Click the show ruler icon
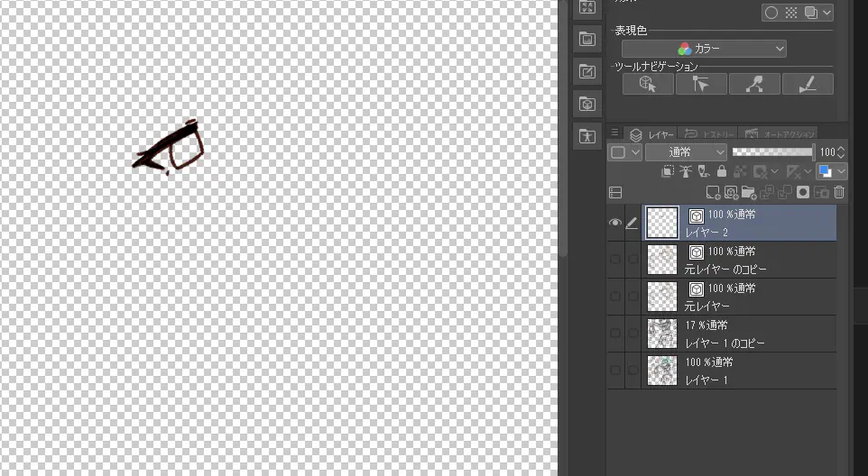This screenshot has width=868, height=476. (x=793, y=172)
